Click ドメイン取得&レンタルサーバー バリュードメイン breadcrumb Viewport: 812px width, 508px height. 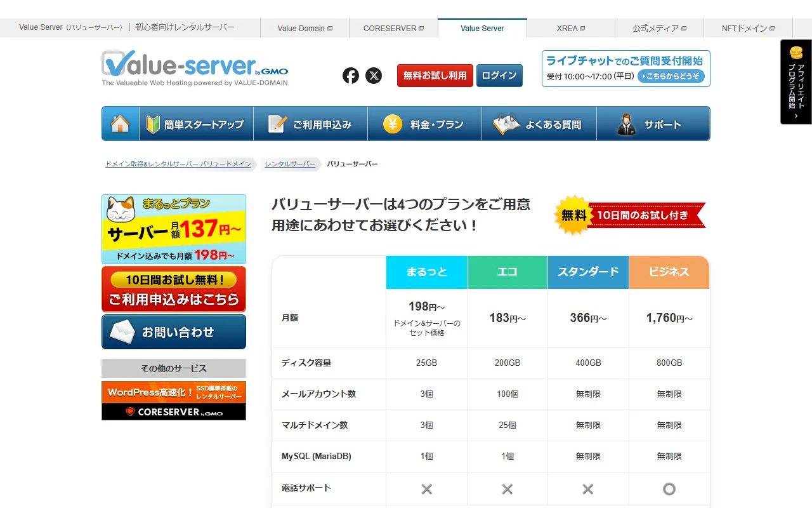coord(178,164)
